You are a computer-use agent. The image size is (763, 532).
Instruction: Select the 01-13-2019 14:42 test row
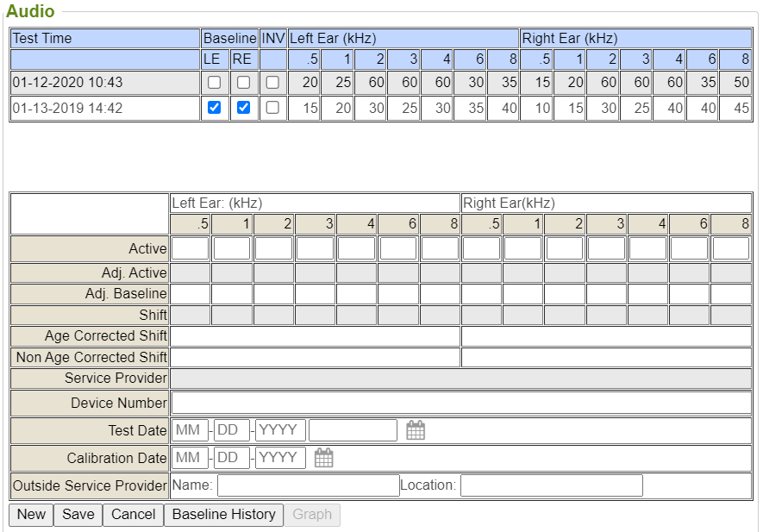click(x=67, y=108)
